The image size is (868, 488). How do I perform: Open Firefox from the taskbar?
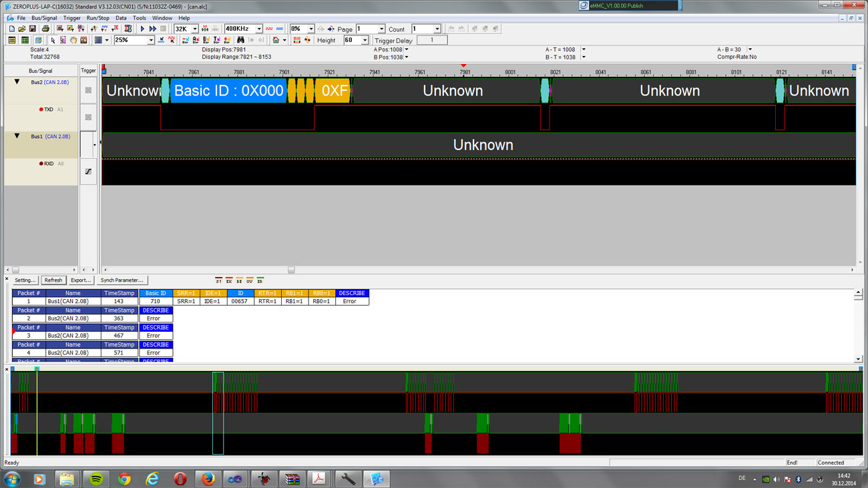coord(208,479)
